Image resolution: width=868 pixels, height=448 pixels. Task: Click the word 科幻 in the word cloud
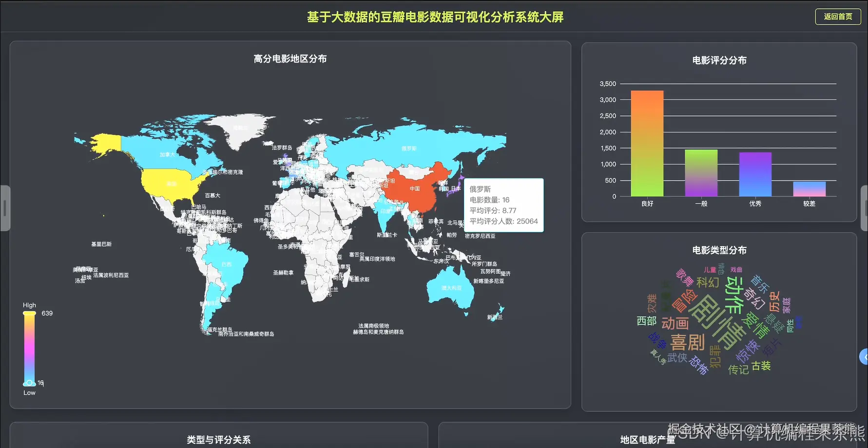pyautogui.click(x=708, y=282)
